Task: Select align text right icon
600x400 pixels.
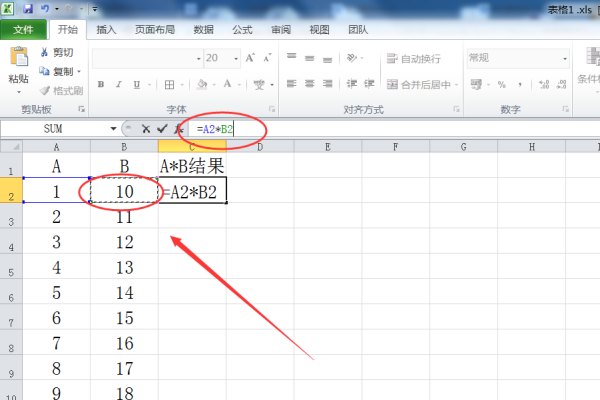Action: click(x=328, y=83)
